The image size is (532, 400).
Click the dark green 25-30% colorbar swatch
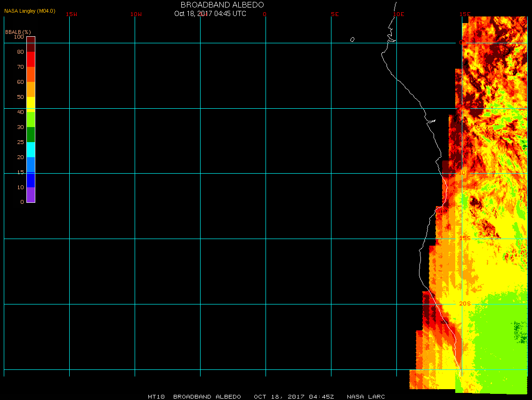(31, 135)
